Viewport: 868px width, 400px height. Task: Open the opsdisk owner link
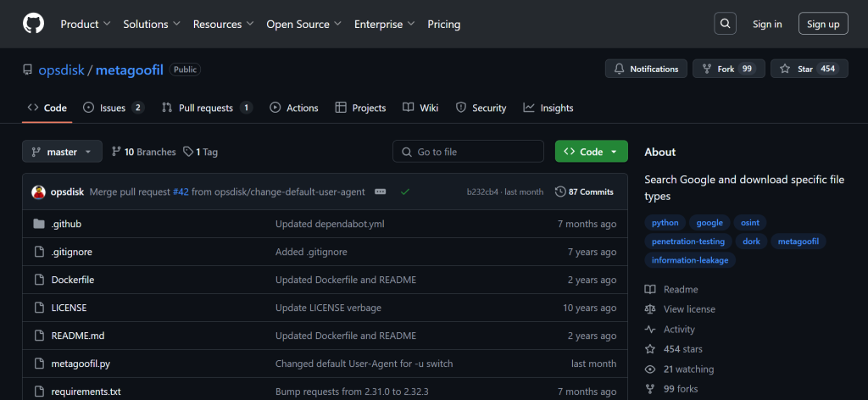tap(61, 69)
